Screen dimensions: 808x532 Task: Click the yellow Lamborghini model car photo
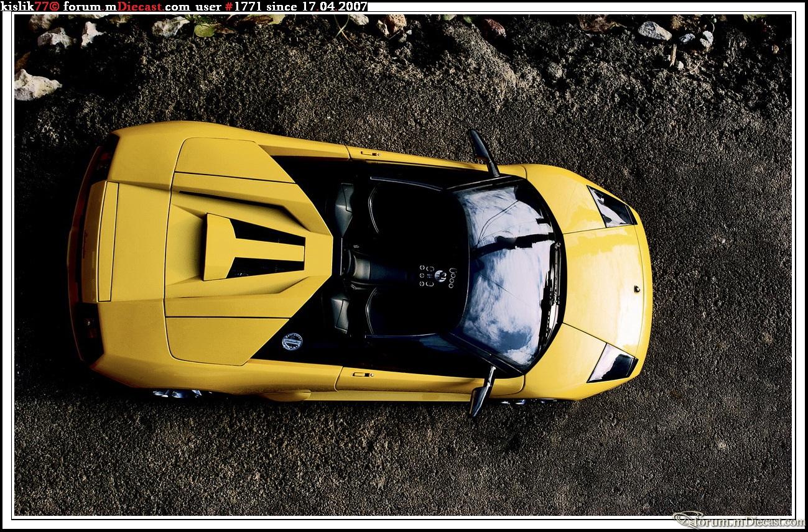coord(404,265)
